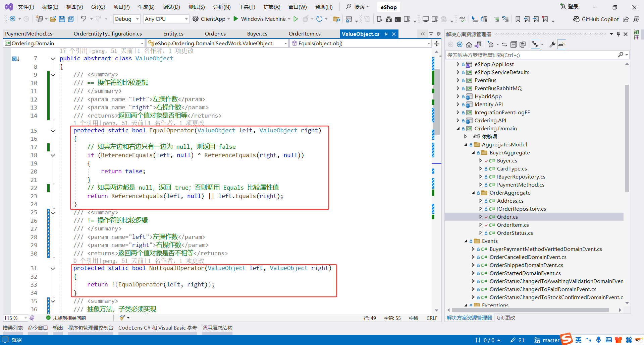Screen dimensions: 644x345
Task: Click the Navigate Backward arrow in the toolbar
Action: (12, 19)
